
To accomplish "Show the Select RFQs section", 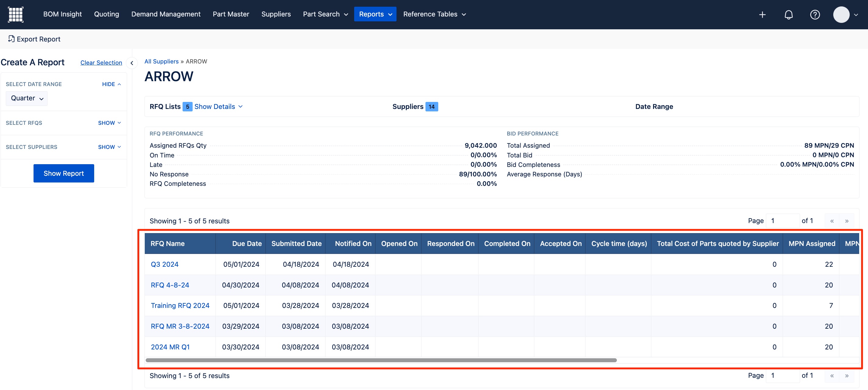I will pyautogui.click(x=109, y=123).
